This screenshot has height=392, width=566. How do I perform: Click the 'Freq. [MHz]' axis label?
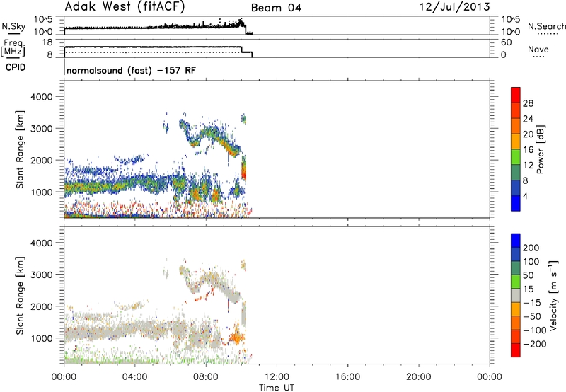[13, 47]
